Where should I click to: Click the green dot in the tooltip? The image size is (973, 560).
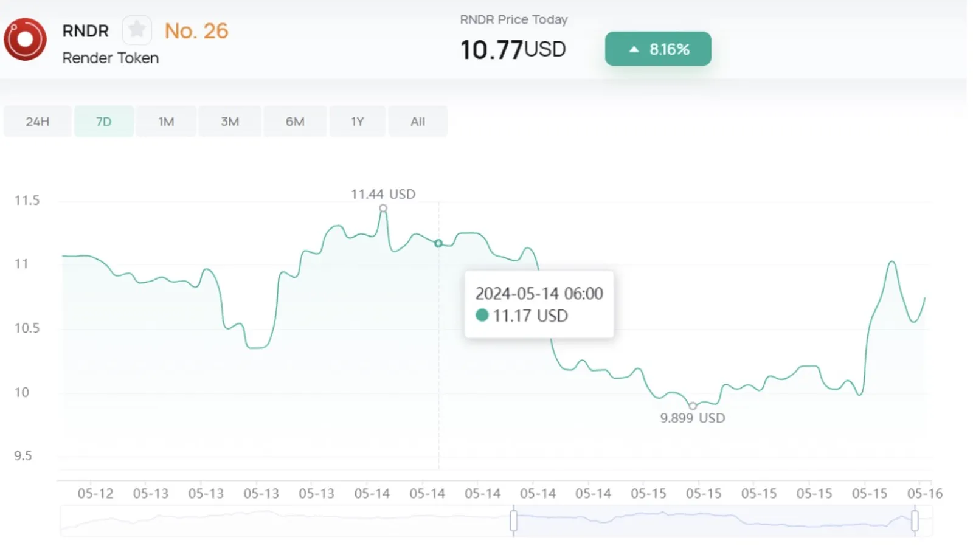pyautogui.click(x=482, y=315)
